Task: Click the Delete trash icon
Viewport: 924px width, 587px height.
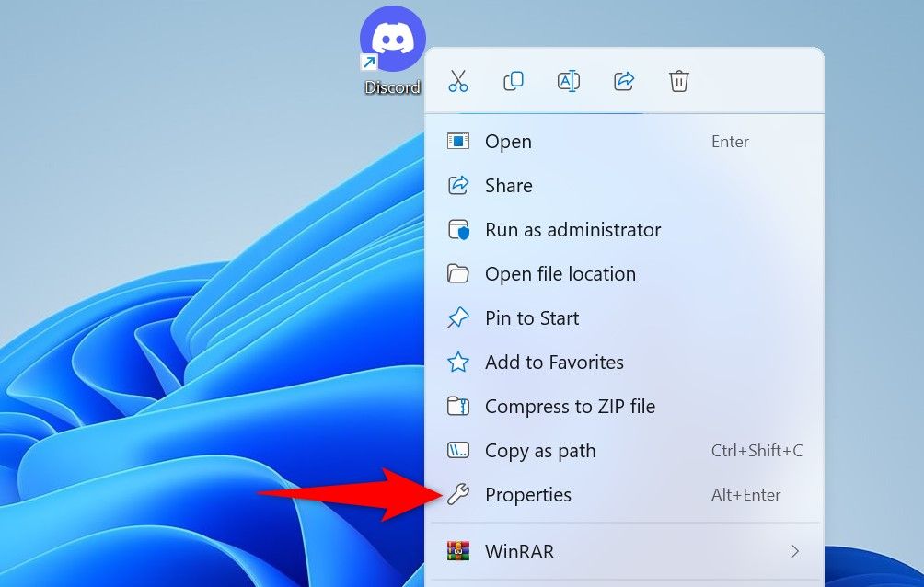Action: coord(678,81)
